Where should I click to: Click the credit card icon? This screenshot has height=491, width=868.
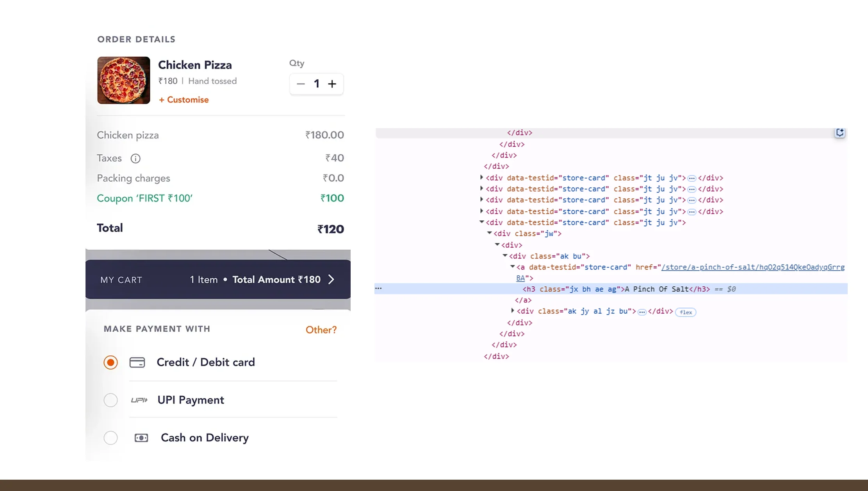point(137,362)
